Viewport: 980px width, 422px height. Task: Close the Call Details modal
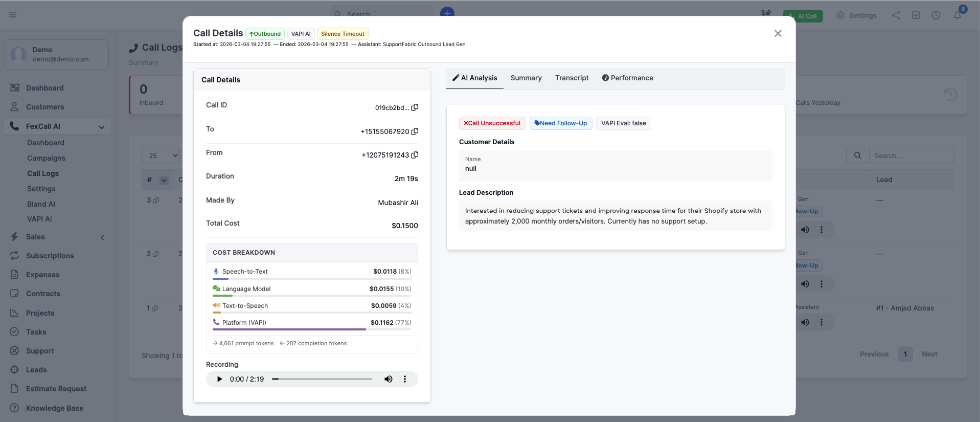click(778, 33)
